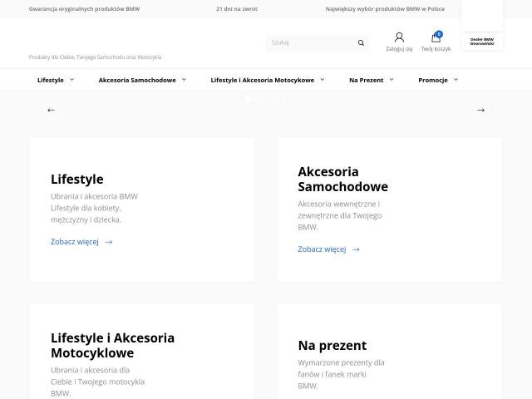
Task: Open Lifestyle i Akcesoria Motocykowe navigation item
Action: [x=263, y=80]
